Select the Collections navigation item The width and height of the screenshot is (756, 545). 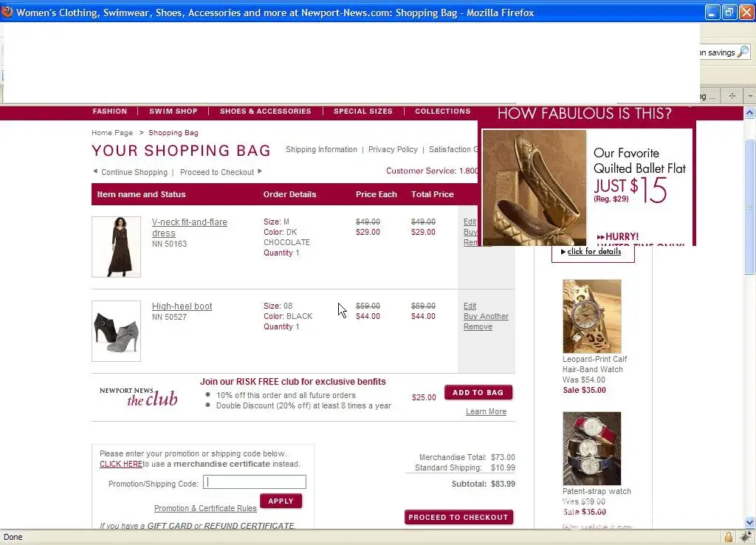pos(442,112)
